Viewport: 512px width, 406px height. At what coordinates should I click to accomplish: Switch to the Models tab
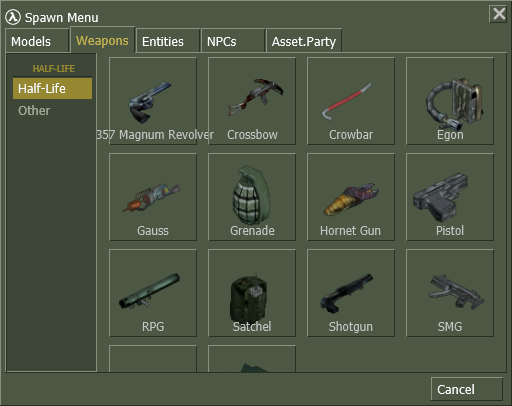pyautogui.click(x=37, y=41)
